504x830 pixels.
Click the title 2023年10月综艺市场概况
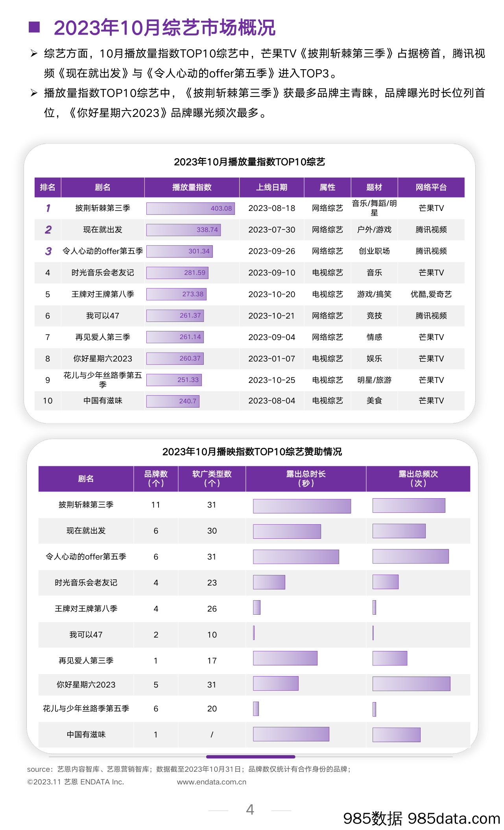pos(164,28)
